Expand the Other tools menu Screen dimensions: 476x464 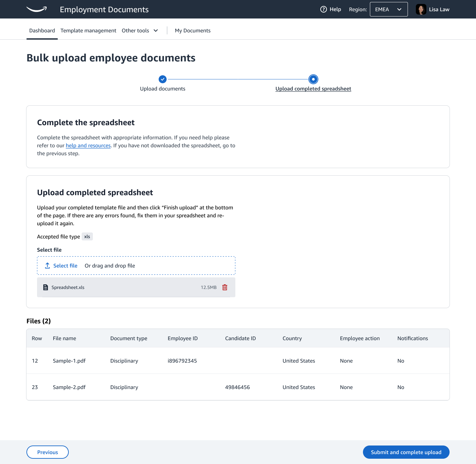[x=140, y=30]
